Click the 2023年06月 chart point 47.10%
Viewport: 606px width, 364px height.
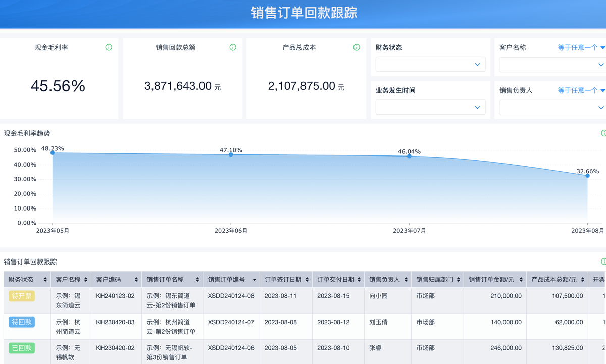[x=231, y=154]
